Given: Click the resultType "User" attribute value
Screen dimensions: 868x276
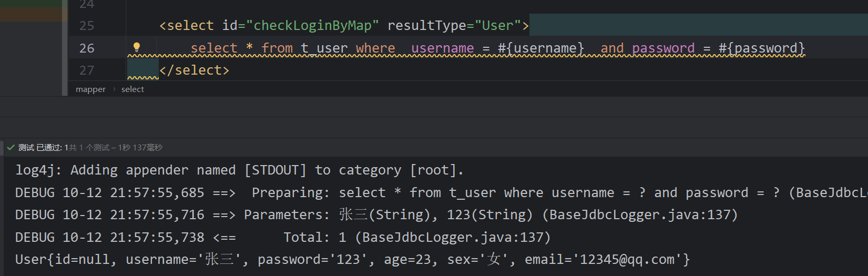Looking at the screenshot, I should pyautogui.click(x=497, y=26).
